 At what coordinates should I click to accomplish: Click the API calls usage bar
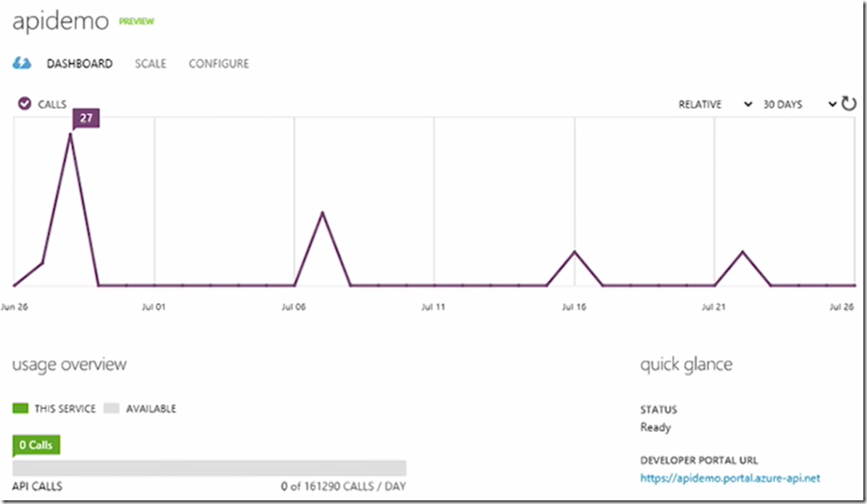pyautogui.click(x=209, y=468)
